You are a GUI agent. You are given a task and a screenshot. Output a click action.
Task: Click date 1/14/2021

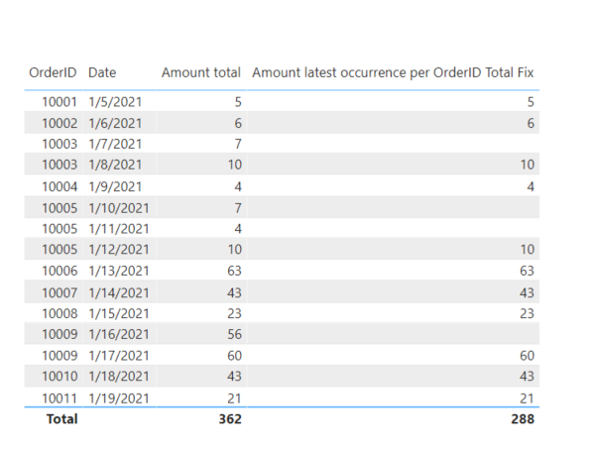click(119, 293)
